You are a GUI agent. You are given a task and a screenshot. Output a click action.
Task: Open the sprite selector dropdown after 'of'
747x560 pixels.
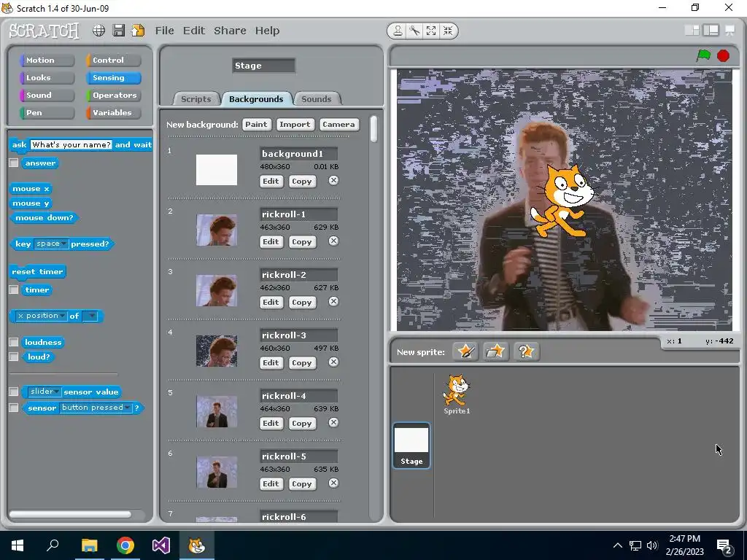[x=90, y=316]
